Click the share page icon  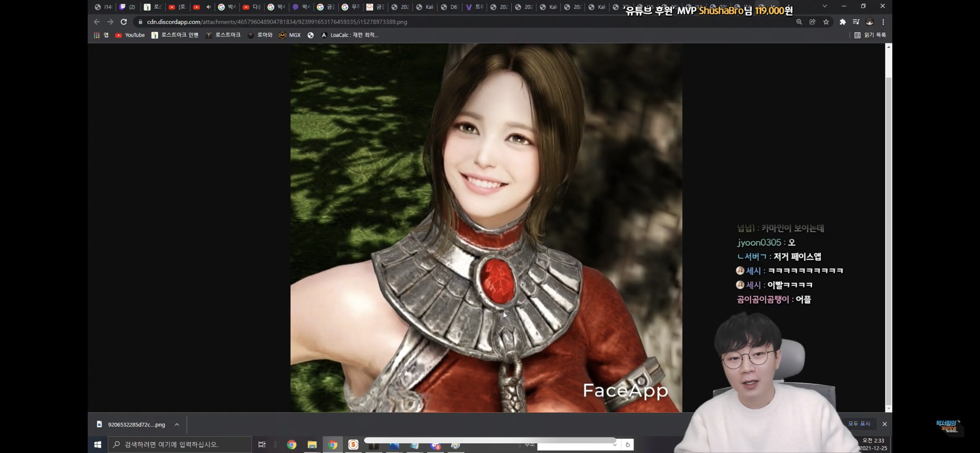point(812,22)
